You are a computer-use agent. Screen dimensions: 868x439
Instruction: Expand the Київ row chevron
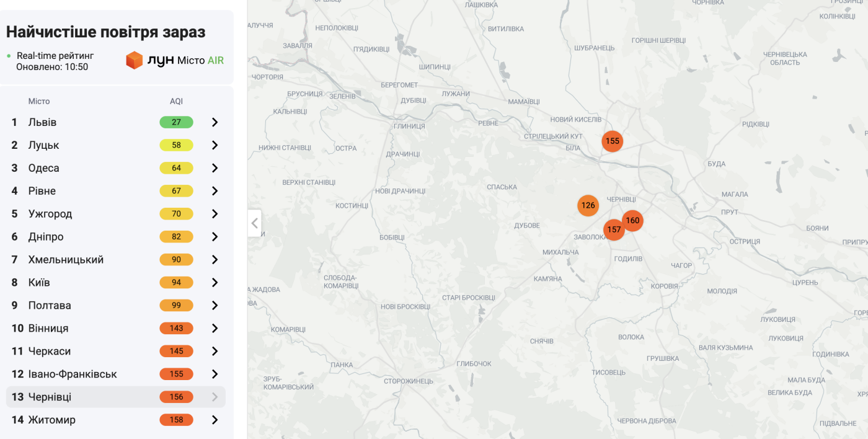(215, 283)
